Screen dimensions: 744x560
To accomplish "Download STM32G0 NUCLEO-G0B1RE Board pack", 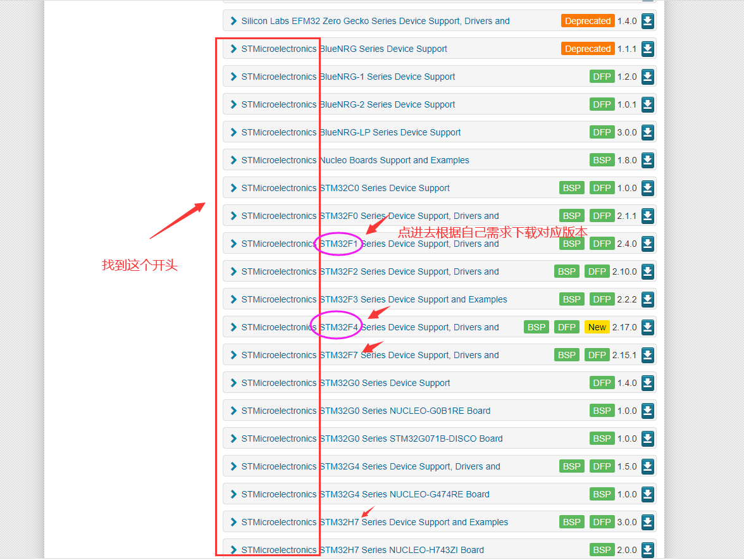I will coord(648,411).
